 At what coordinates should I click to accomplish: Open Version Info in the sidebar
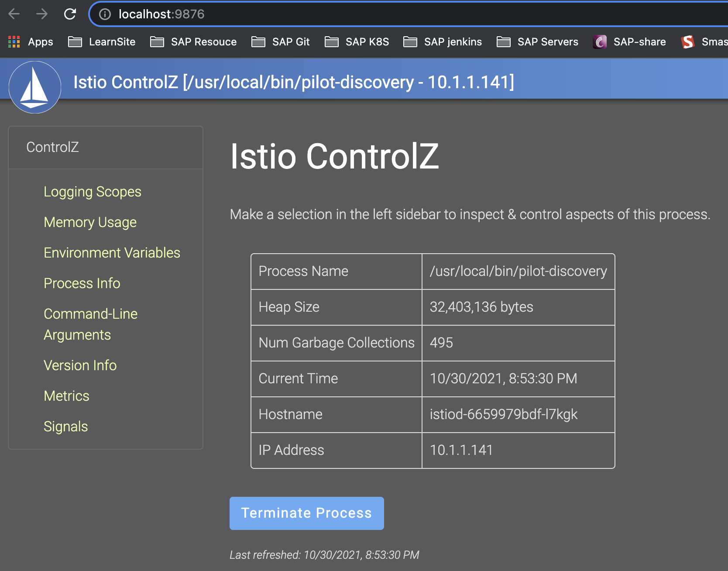(x=80, y=365)
